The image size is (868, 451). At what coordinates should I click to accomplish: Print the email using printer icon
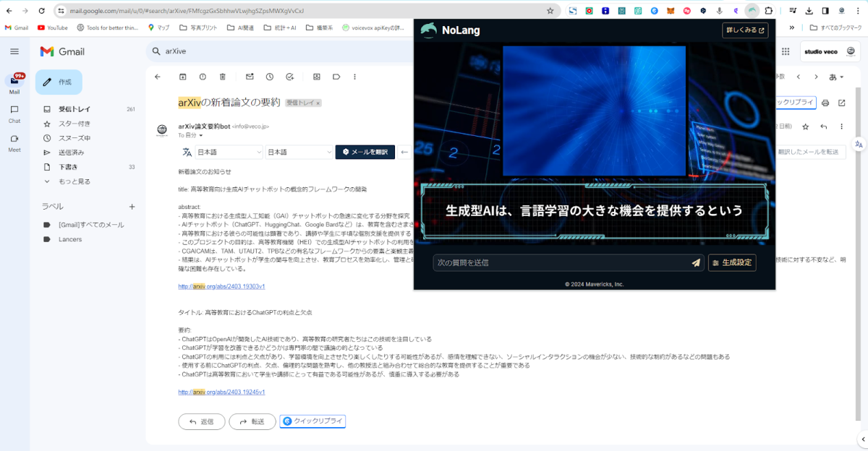click(x=825, y=103)
